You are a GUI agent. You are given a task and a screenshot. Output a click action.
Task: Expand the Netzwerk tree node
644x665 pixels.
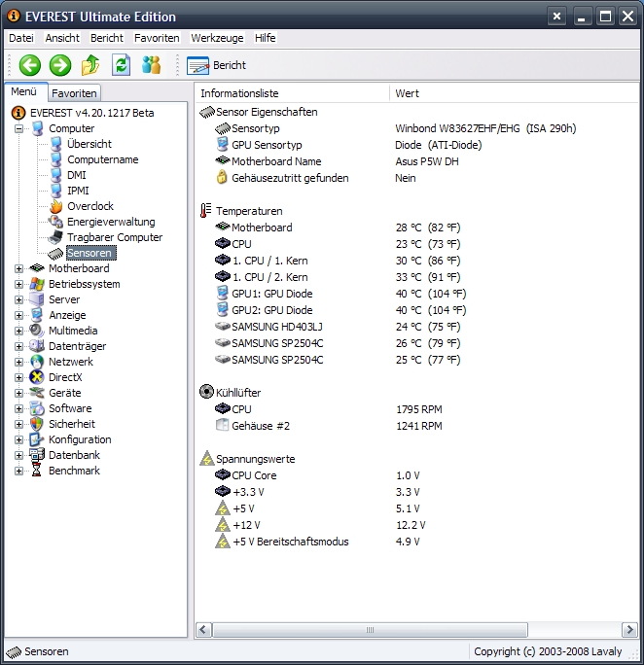(18, 362)
